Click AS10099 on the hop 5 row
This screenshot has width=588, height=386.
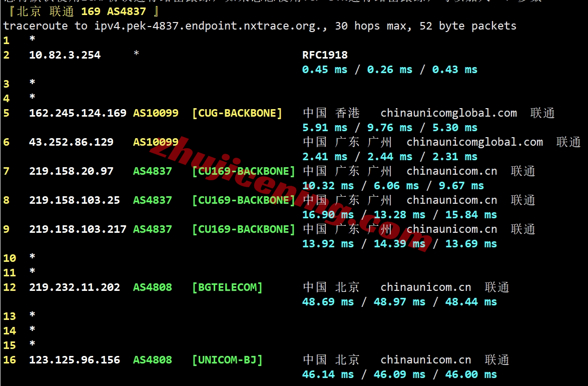coord(156,113)
